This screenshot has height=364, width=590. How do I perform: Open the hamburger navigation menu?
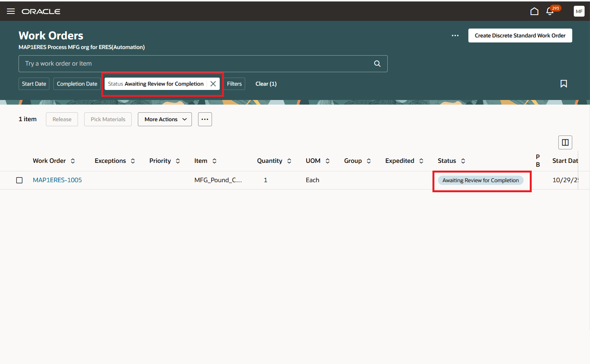[x=11, y=11]
